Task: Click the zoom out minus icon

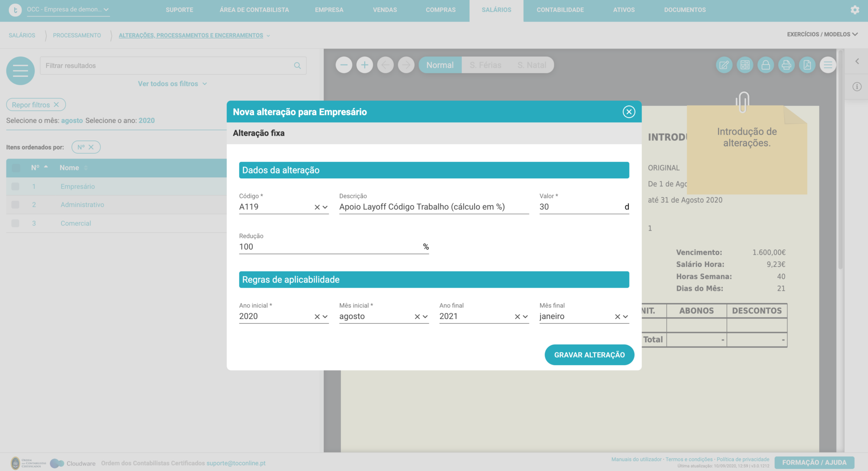Action: coord(344,65)
